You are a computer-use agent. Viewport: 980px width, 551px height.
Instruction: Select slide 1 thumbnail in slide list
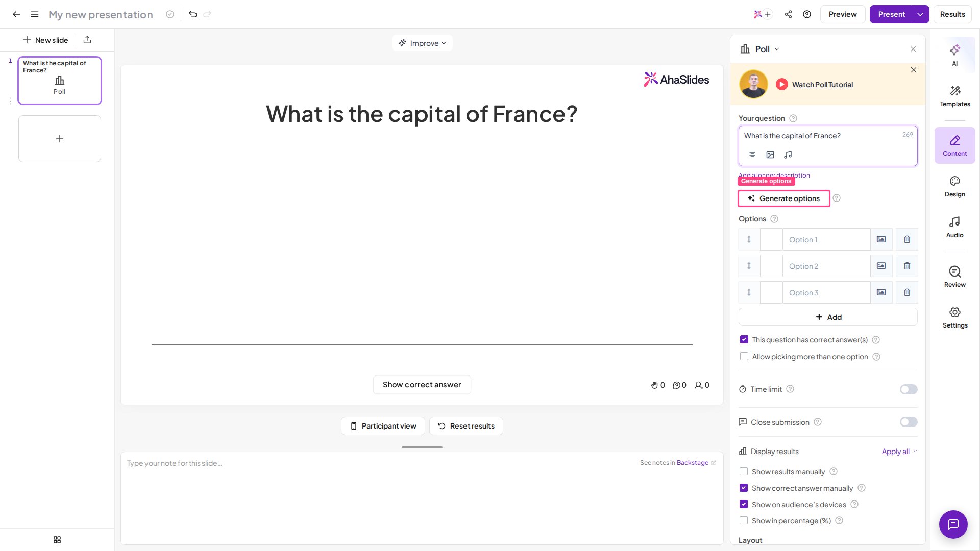(x=60, y=81)
